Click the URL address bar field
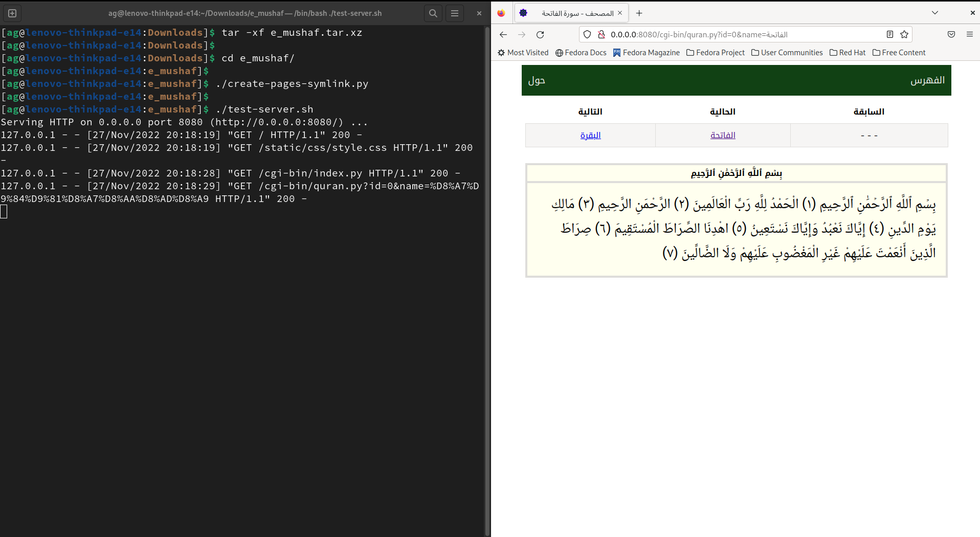 (x=742, y=34)
